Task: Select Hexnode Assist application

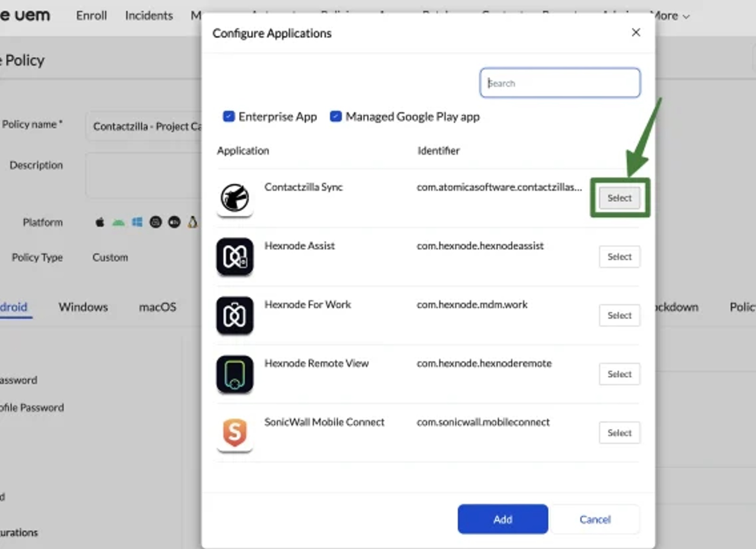Action: 619,257
